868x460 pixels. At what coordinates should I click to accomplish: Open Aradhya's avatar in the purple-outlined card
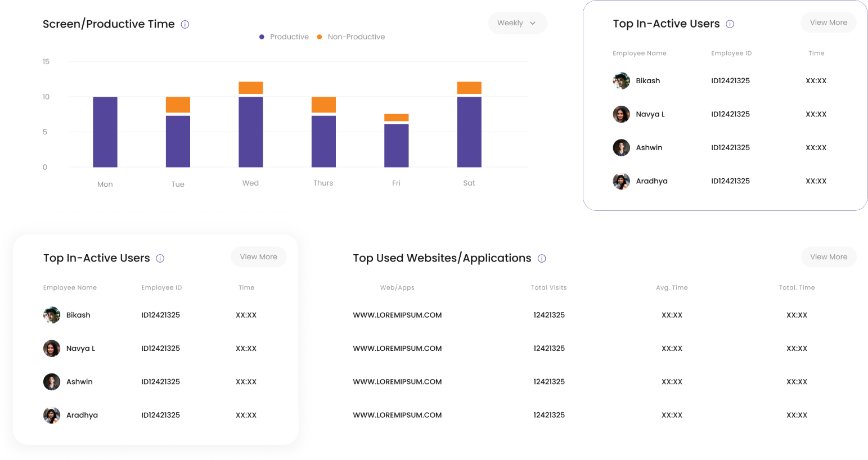coord(622,181)
